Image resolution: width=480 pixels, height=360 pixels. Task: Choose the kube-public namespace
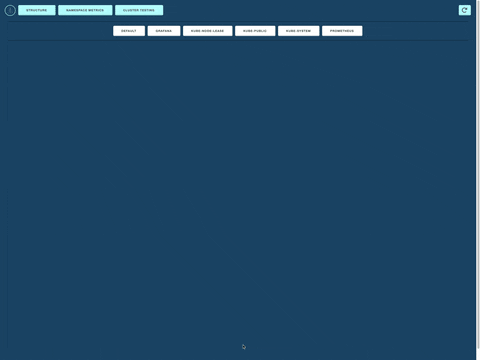pos(255,31)
